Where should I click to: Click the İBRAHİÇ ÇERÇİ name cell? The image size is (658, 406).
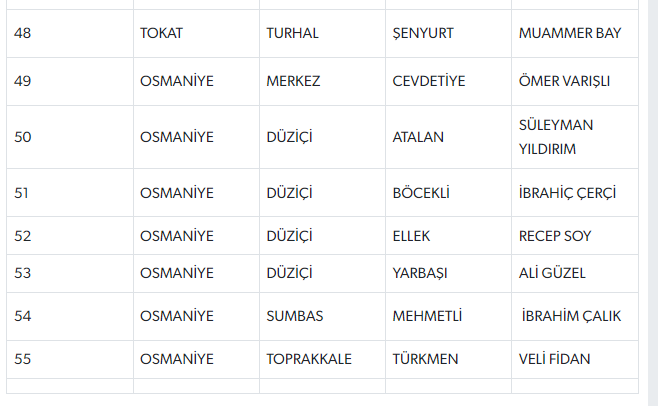[575, 193]
